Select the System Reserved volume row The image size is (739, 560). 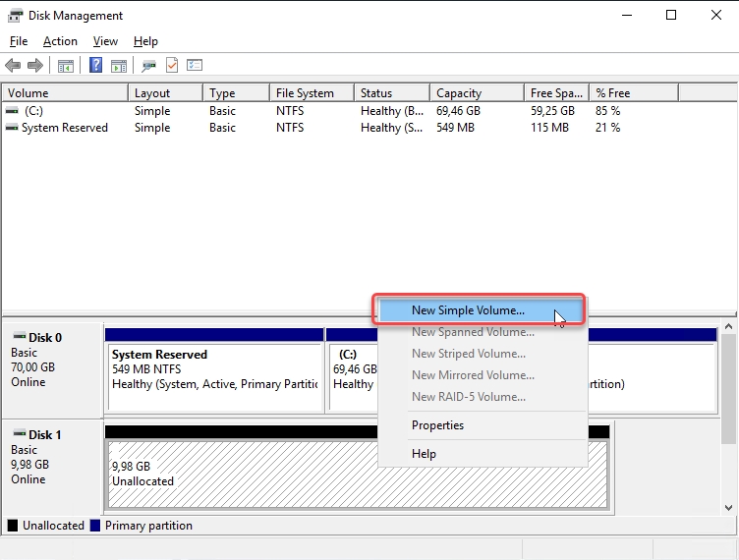[65, 128]
